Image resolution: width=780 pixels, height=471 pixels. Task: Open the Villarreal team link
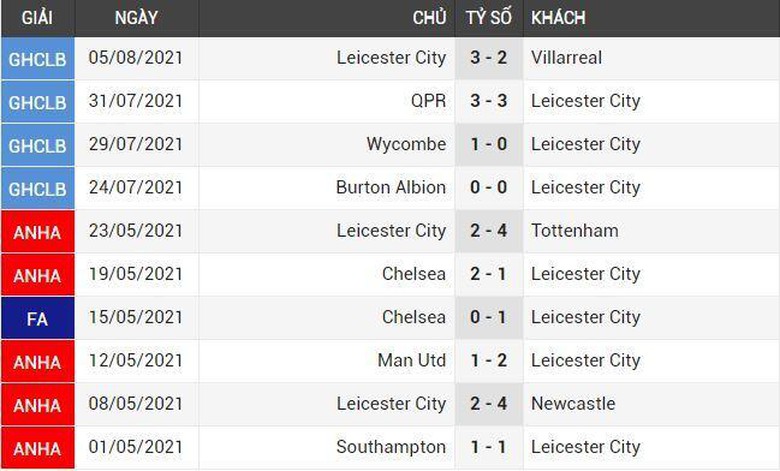[566, 58]
